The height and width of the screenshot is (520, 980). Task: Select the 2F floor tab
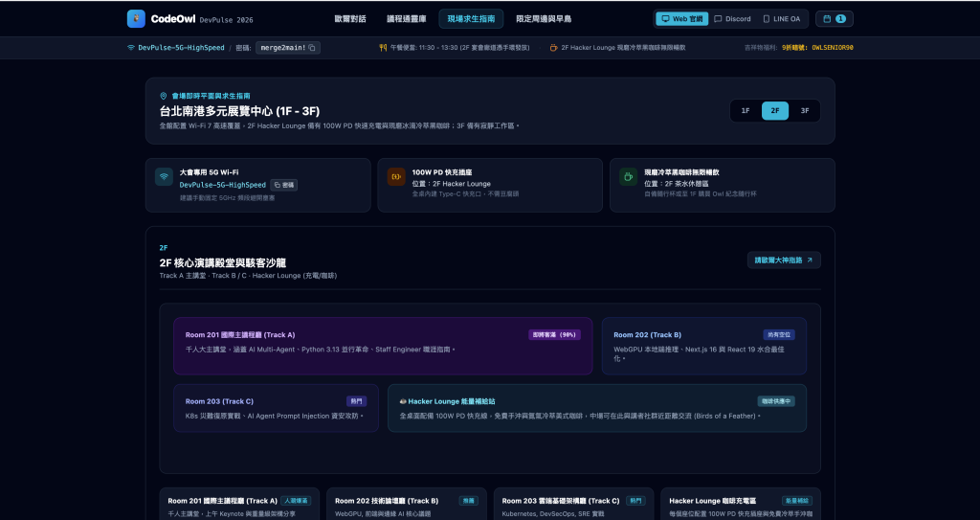coord(775,111)
